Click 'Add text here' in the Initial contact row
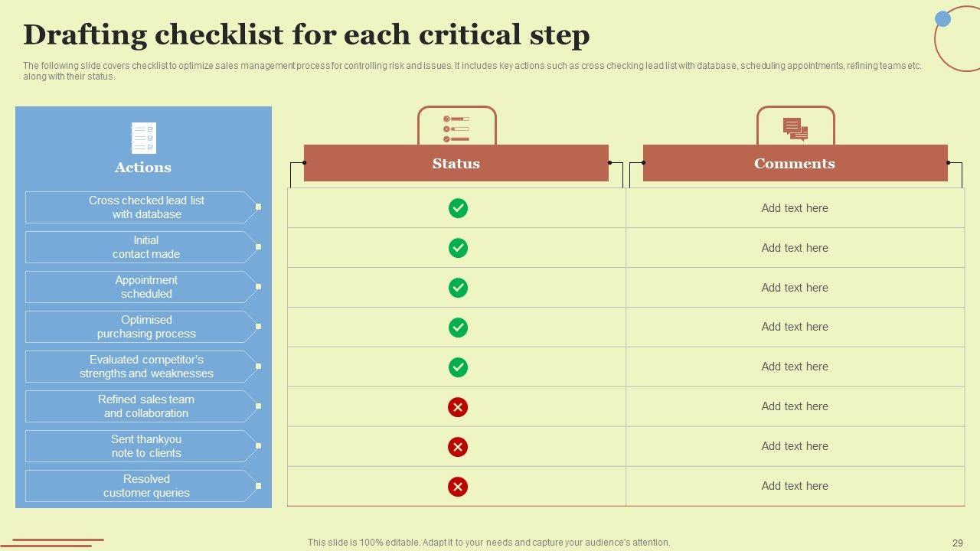 coord(795,248)
